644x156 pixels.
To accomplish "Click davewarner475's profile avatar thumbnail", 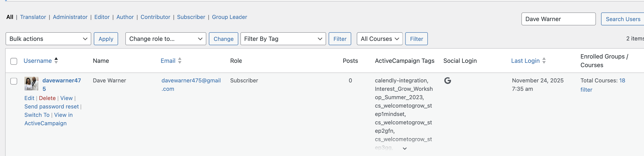I will pos(31,84).
